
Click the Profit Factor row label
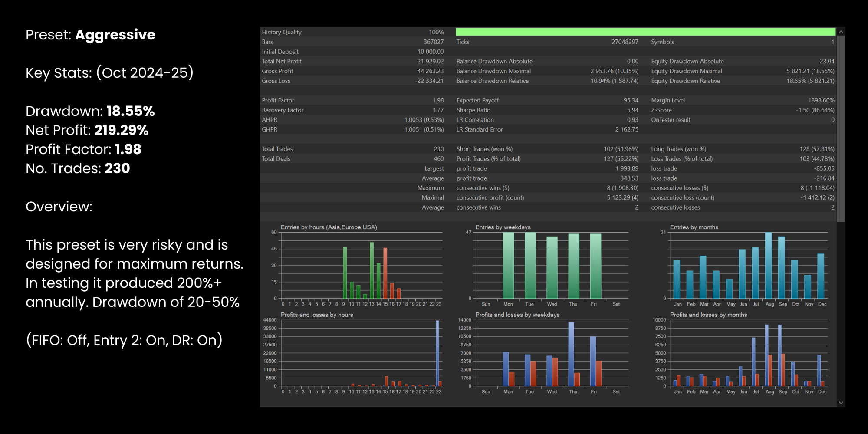pyautogui.click(x=278, y=100)
